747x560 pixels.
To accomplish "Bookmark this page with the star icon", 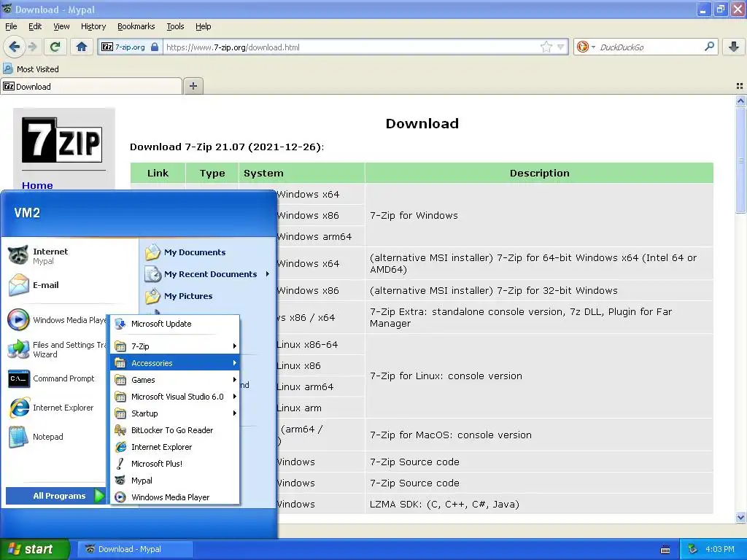I will (546, 47).
